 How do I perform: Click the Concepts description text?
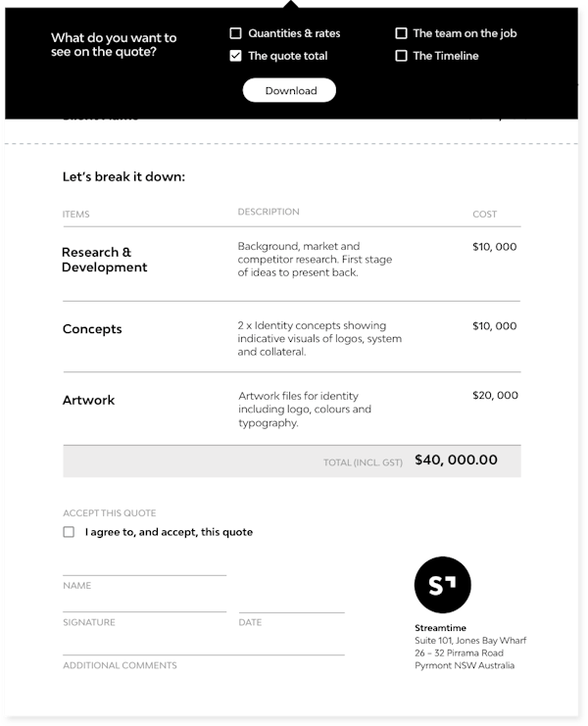(319, 338)
